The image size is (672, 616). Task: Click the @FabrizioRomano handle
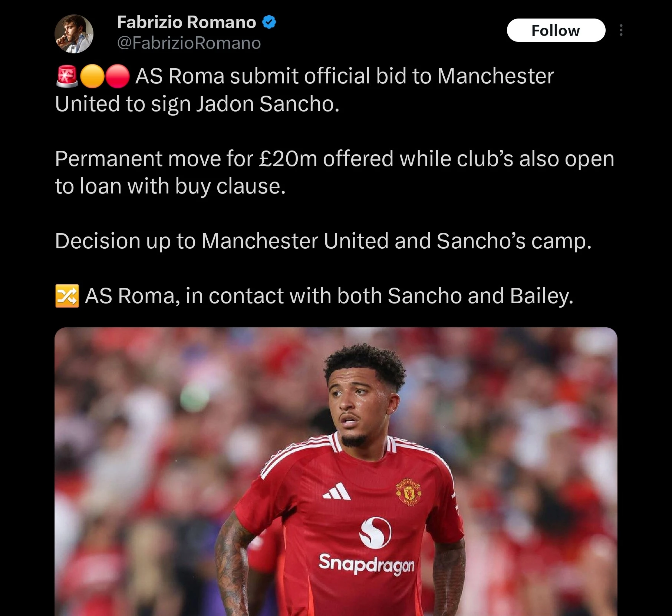click(189, 43)
